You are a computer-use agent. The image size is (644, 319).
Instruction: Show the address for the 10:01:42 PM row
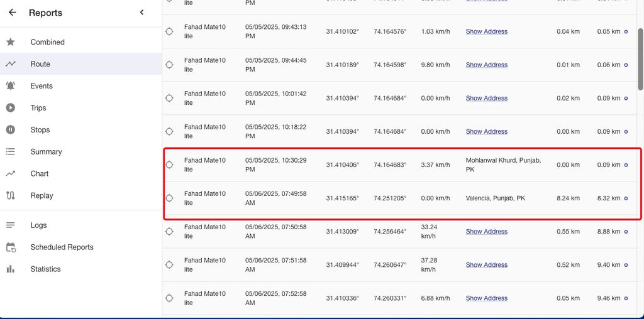(x=486, y=98)
